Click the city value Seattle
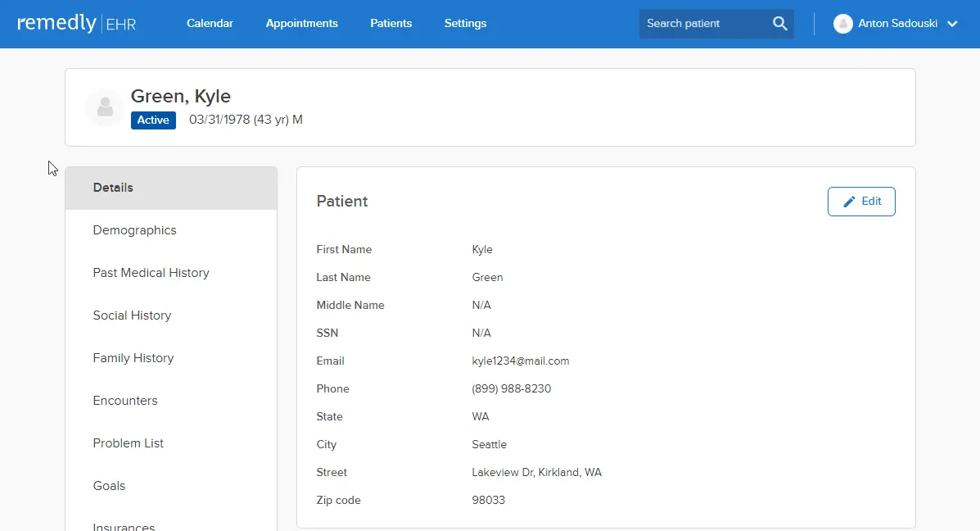980x531 pixels. [490, 445]
